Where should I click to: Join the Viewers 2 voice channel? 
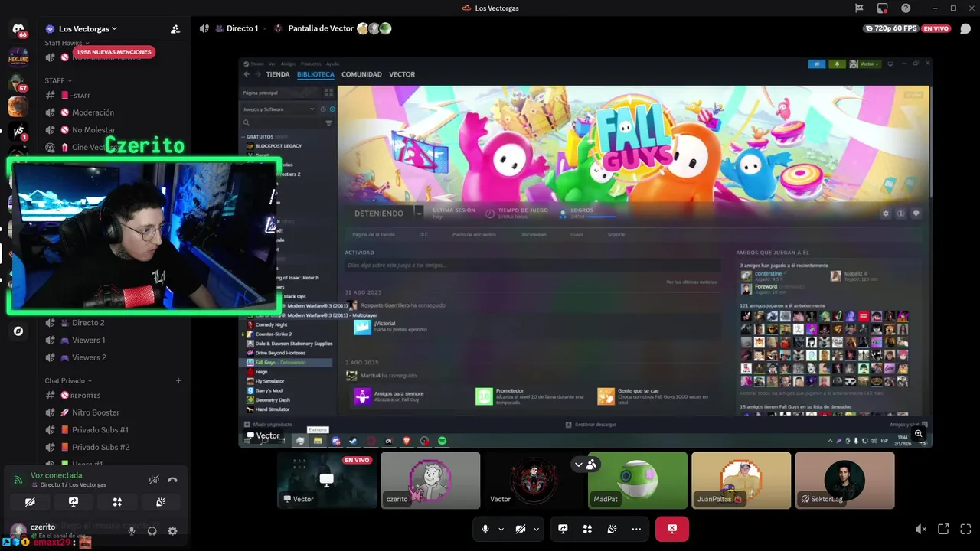coord(89,357)
